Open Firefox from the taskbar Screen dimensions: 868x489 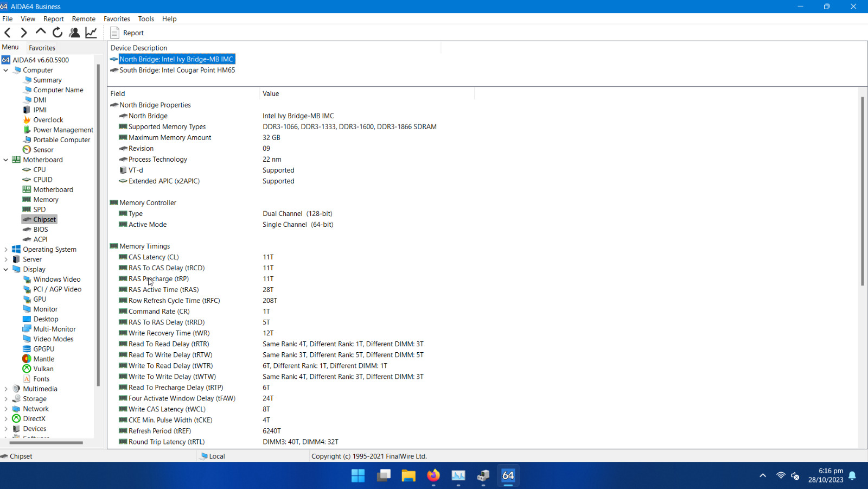click(x=433, y=475)
